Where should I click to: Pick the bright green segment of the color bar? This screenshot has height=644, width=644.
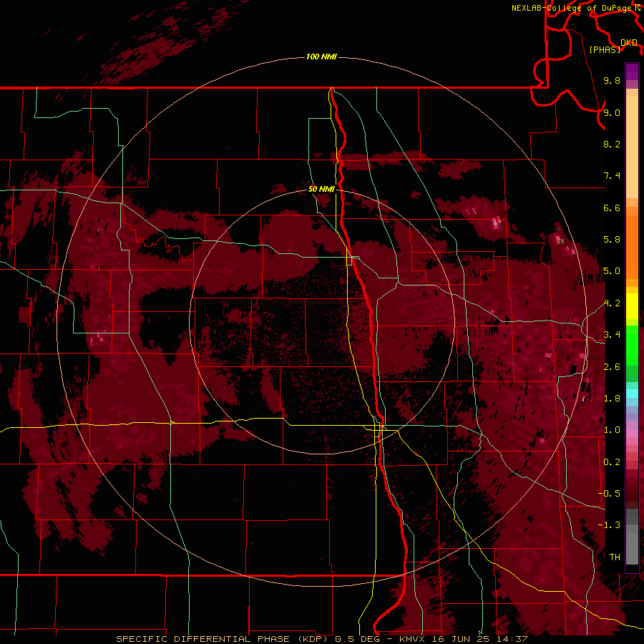pyautogui.click(x=632, y=345)
